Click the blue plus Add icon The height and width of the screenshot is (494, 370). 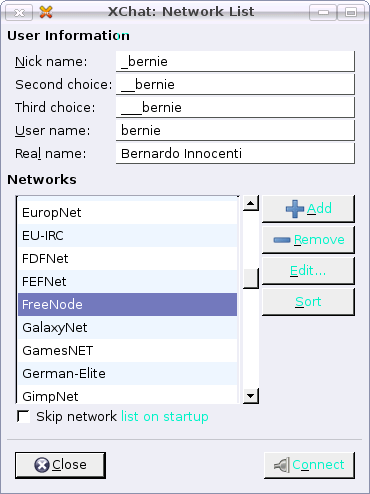[x=295, y=209]
